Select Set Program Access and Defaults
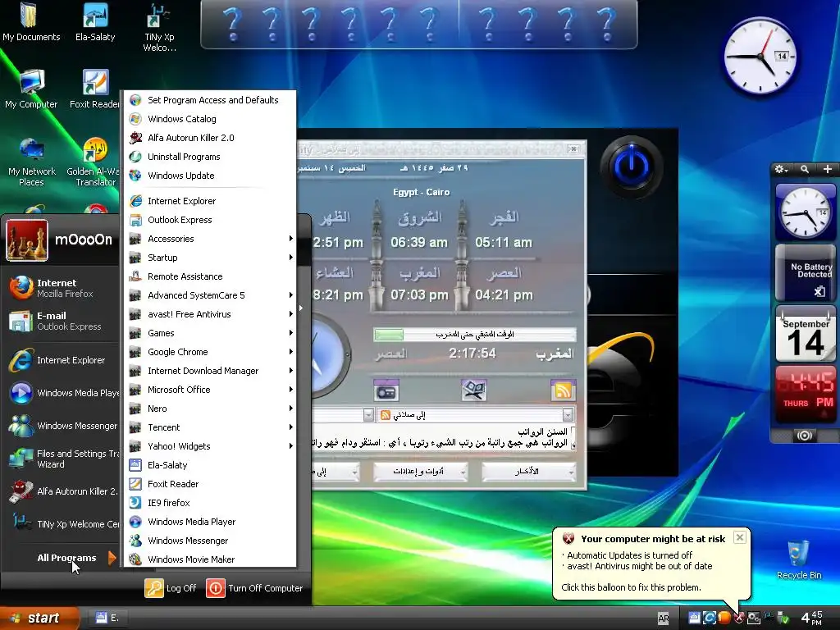 [212, 100]
